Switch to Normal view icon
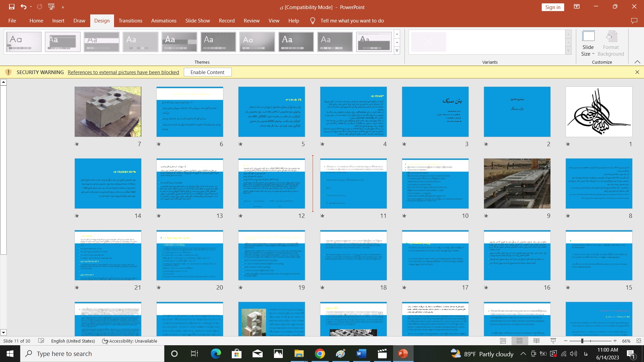This screenshot has width=644, height=362. [503, 341]
